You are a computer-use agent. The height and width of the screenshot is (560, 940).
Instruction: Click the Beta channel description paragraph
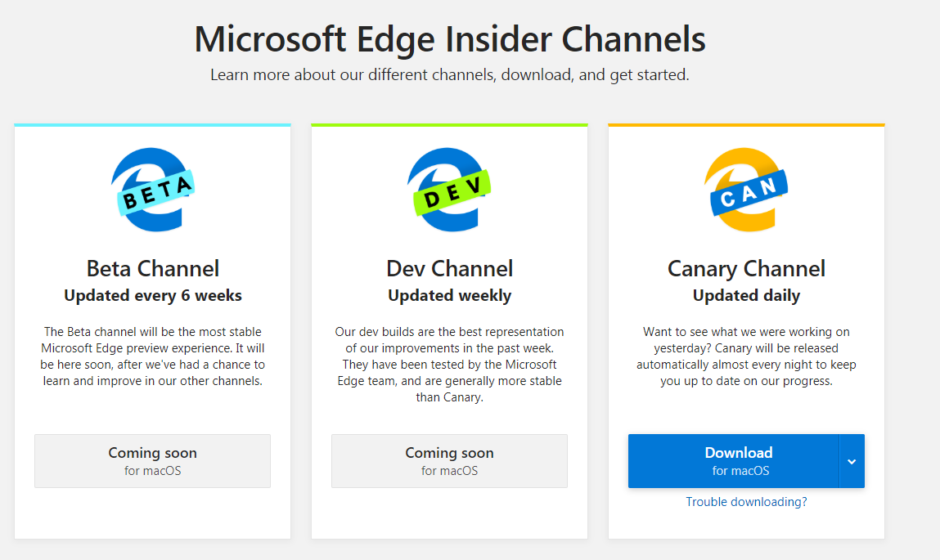pyautogui.click(x=153, y=356)
